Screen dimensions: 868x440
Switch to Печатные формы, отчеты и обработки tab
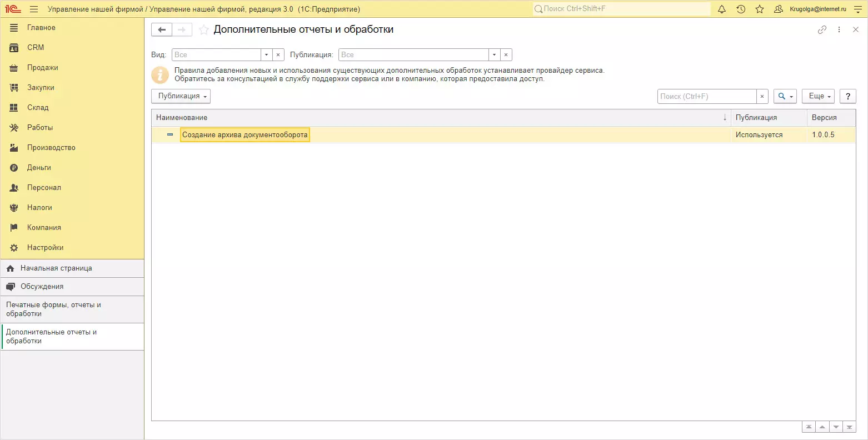click(72, 309)
